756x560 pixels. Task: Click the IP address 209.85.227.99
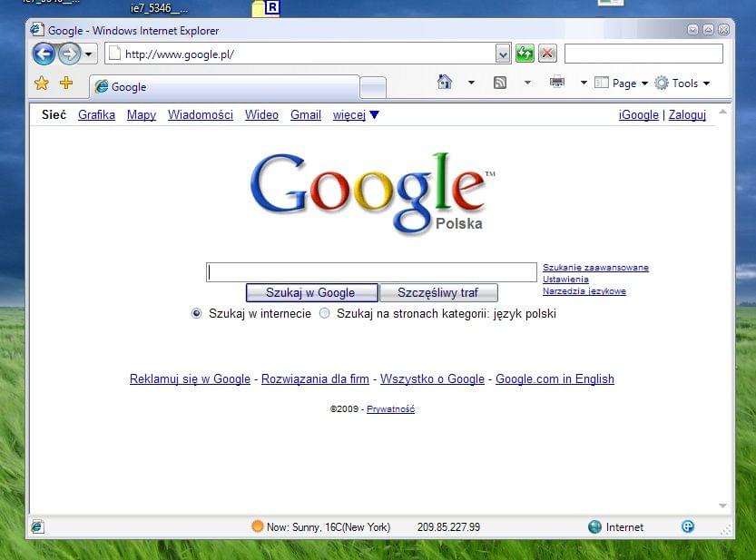[x=448, y=527]
